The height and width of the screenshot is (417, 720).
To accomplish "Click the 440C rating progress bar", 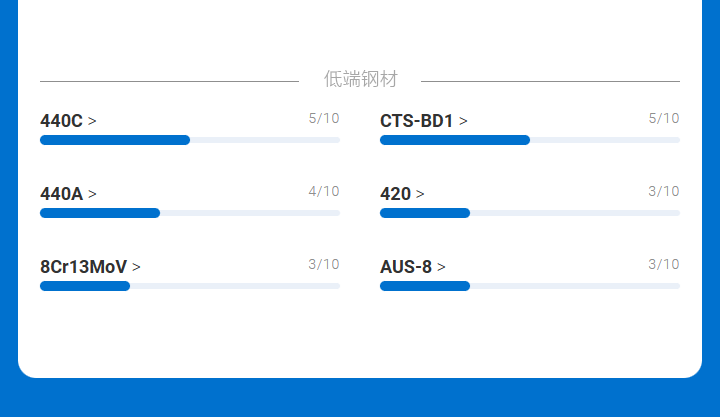I will [x=190, y=140].
